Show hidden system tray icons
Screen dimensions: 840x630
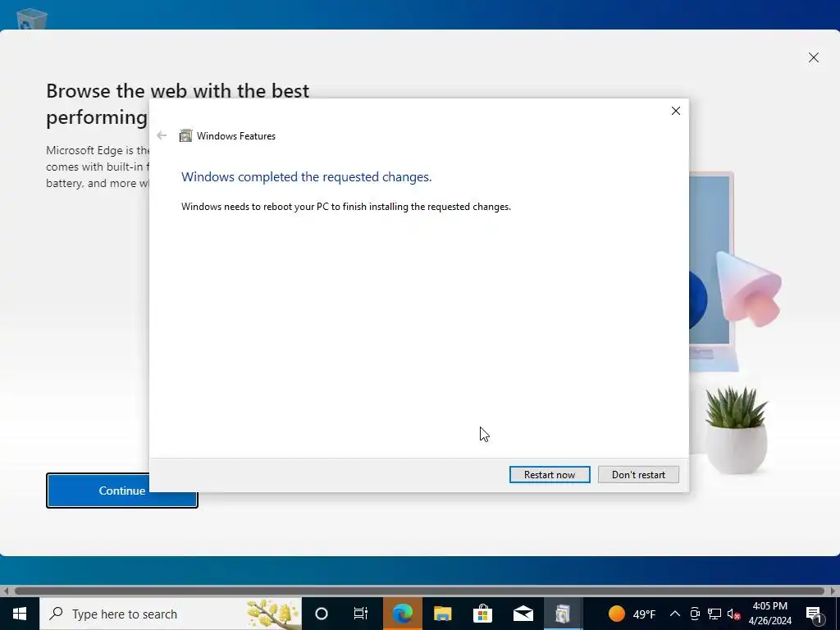coord(675,614)
